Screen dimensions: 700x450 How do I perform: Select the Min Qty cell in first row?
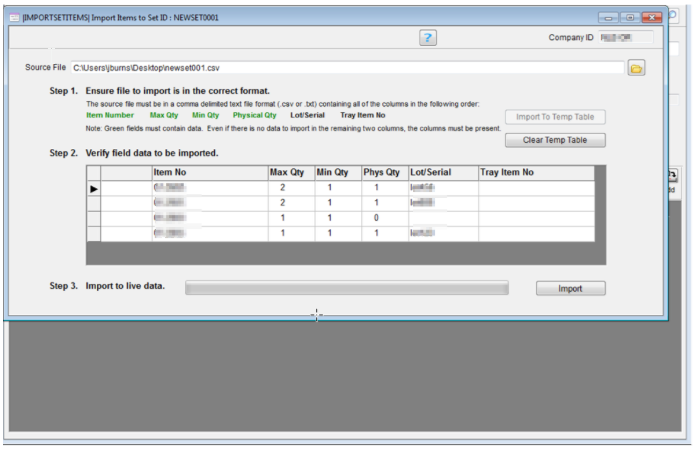(337, 188)
